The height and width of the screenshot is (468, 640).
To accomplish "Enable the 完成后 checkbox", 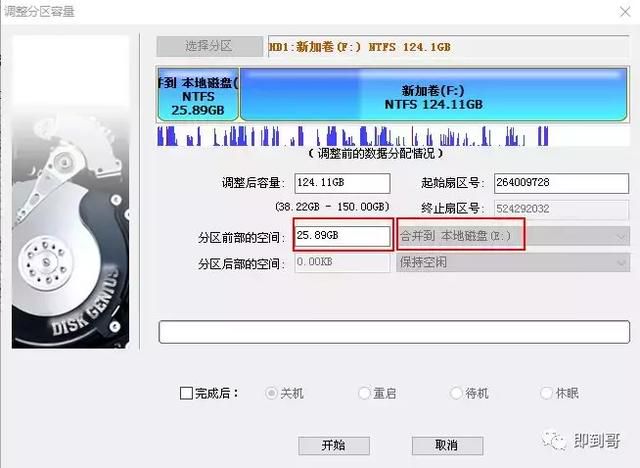I will tap(187, 393).
